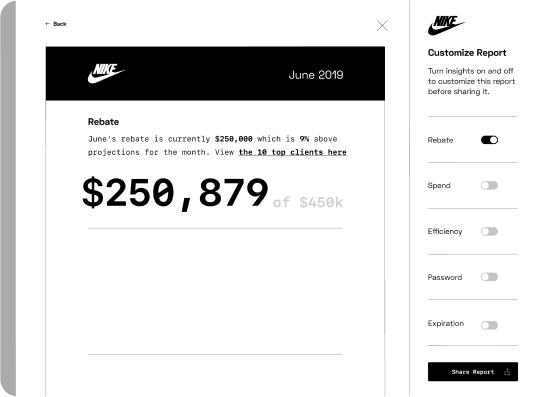The image size is (541, 397).
Task: Click the Customize Report panel title
Action: point(467,53)
